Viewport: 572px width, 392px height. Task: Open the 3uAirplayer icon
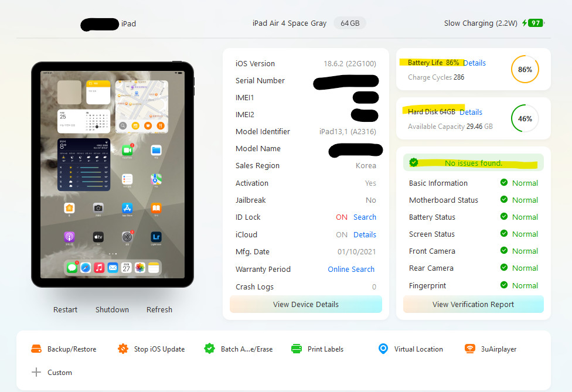[470, 349]
